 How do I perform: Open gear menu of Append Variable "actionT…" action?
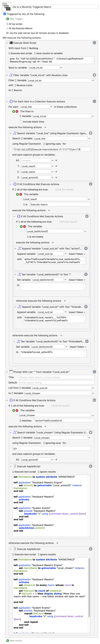tap(86, 248)
